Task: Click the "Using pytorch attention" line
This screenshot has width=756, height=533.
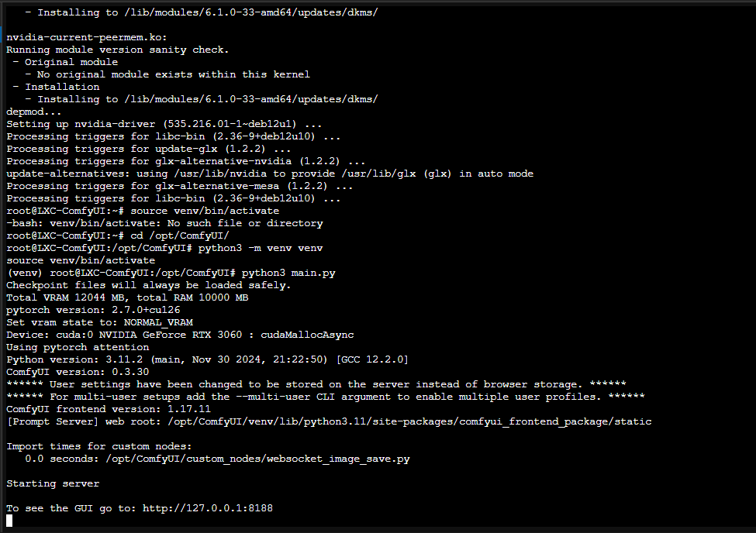Action: click(78, 347)
